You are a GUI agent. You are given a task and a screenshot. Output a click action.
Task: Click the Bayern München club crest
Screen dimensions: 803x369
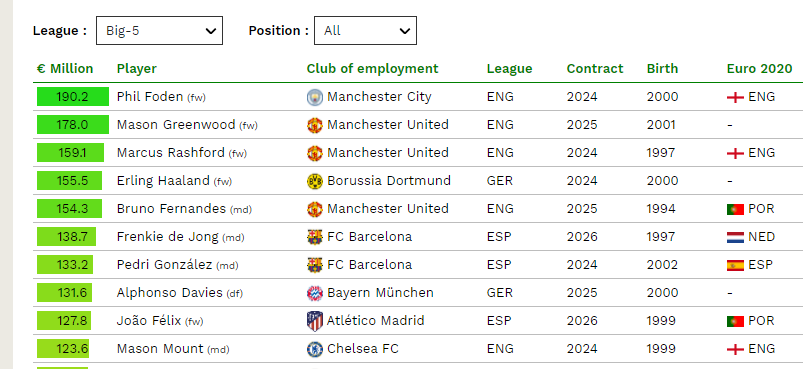(x=314, y=293)
